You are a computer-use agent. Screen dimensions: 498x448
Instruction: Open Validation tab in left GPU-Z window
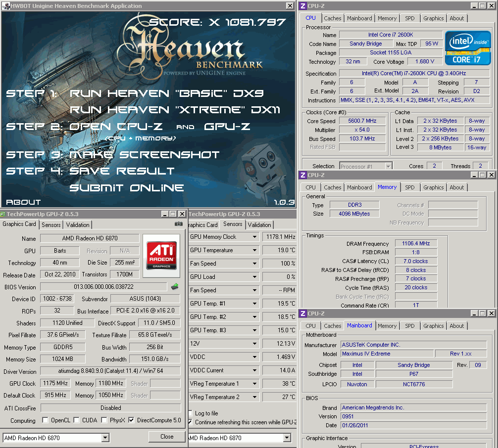tap(78, 224)
